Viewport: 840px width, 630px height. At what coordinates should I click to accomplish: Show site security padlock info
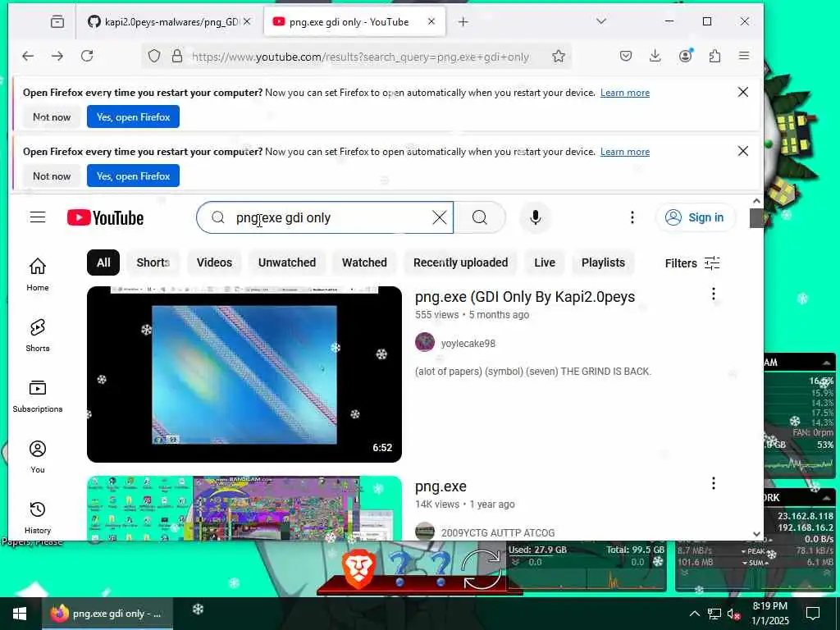177,57
